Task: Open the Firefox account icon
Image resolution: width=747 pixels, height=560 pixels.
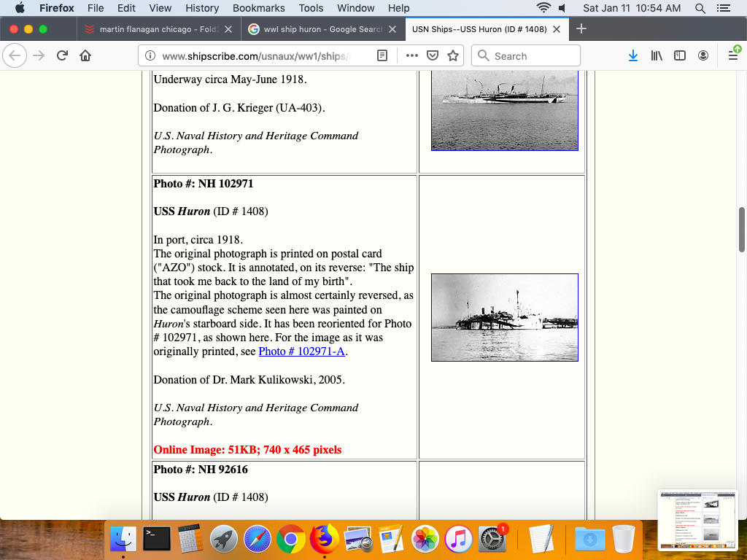Action: click(703, 56)
